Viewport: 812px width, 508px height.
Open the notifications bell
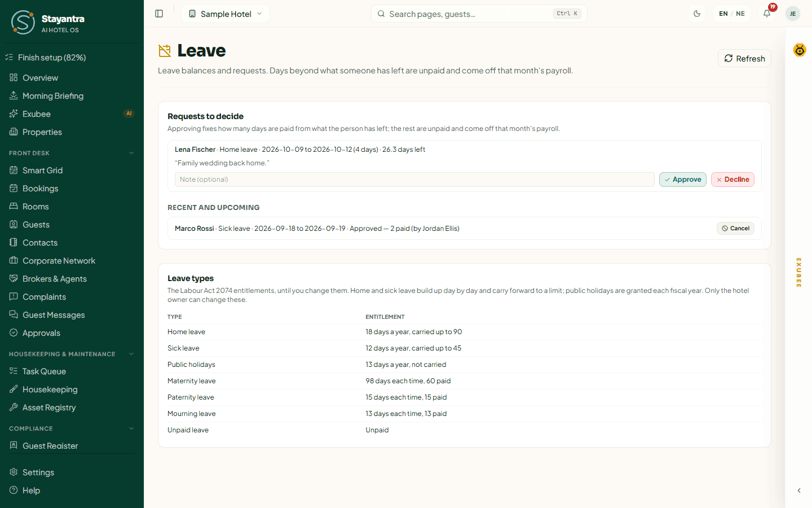767,14
